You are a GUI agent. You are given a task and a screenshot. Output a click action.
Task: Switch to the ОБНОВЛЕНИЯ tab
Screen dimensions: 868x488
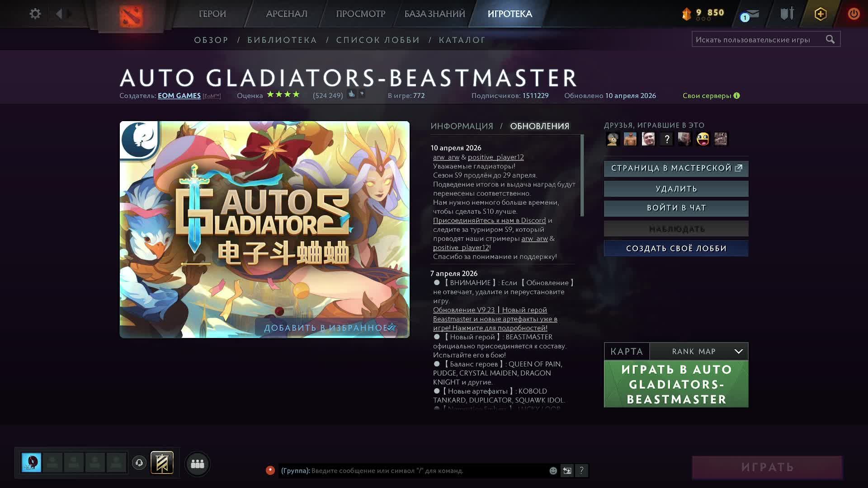point(540,126)
